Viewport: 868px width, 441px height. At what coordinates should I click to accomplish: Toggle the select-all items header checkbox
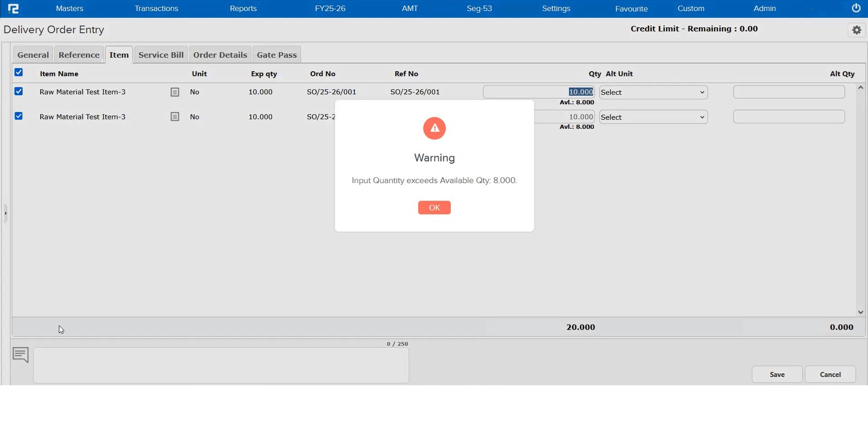(19, 72)
